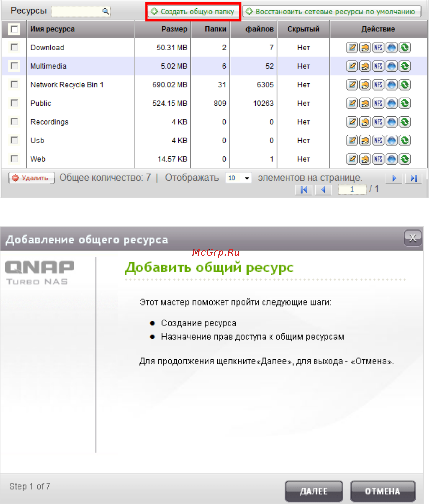
Task: Edit properties of the Multimedia share
Action: pos(352,66)
